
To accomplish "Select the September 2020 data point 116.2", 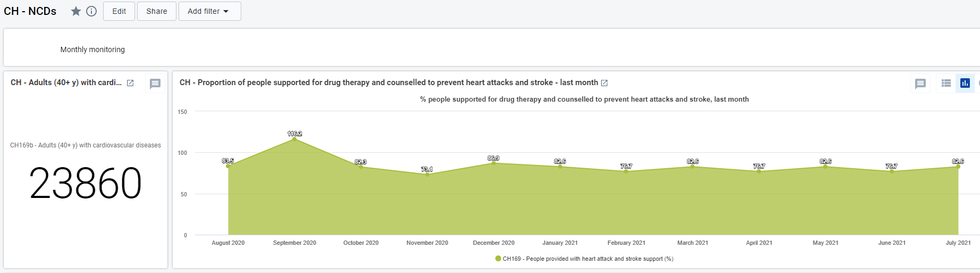I will coord(294,139).
